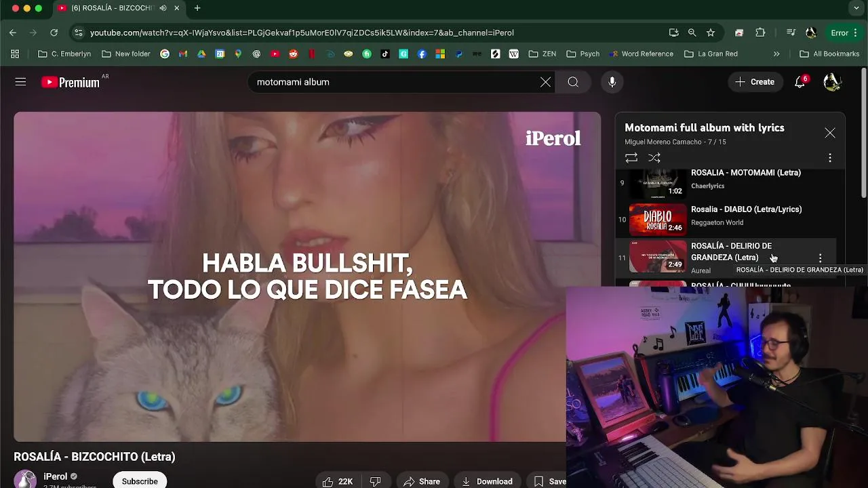
Task: Subscribe to iPerol channel
Action: [x=140, y=481]
